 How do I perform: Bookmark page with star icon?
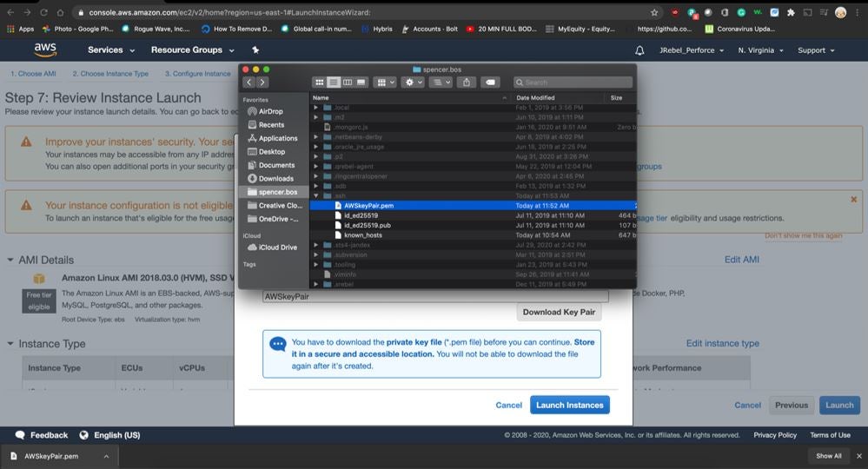[x=654, y=12]
